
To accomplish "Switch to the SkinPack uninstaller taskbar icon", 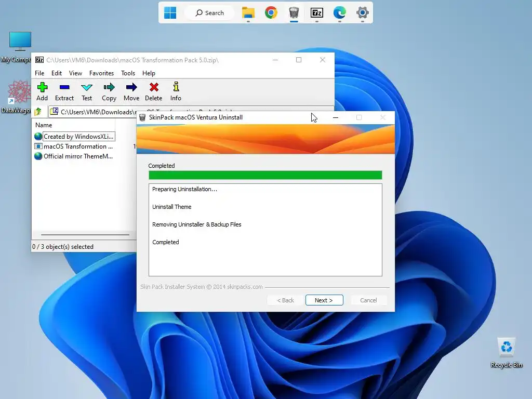I will pyautogui.click(x=294, y=13).
